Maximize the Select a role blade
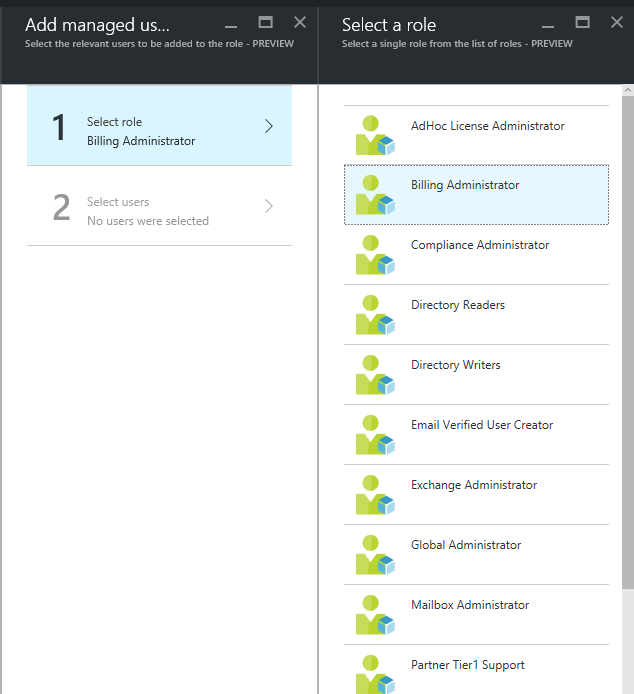The width and height of the screenshot is (634, 694). point(582,22)
